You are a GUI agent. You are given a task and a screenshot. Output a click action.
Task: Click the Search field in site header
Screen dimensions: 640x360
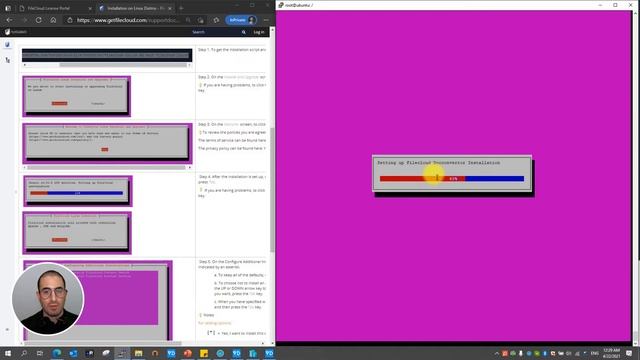216,32
